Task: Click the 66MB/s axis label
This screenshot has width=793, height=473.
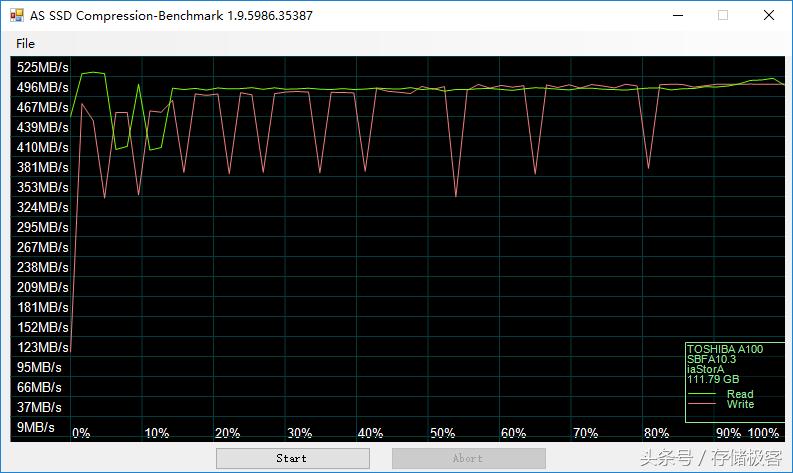Action: 39,387
